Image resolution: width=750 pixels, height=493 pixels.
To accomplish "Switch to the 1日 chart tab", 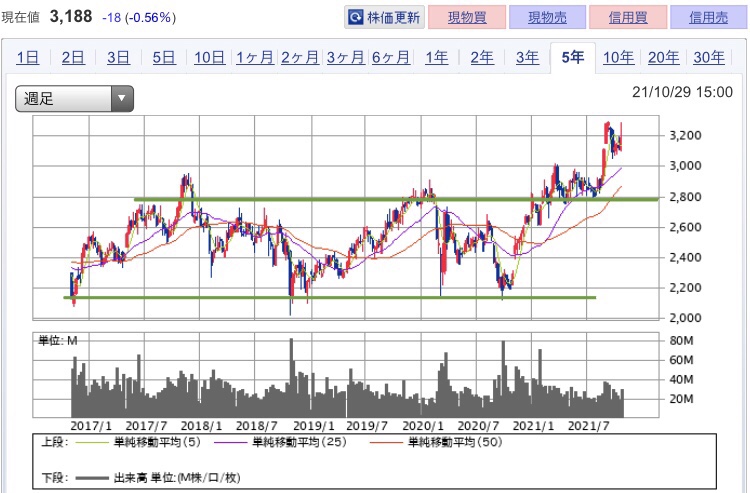I will (x=27, y=57).
